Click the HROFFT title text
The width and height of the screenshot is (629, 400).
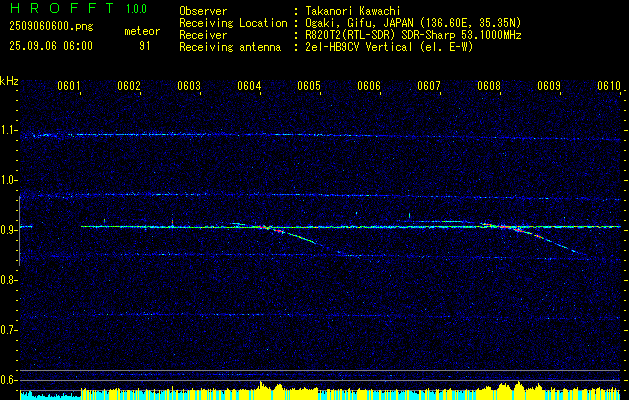tap(62, 8)
